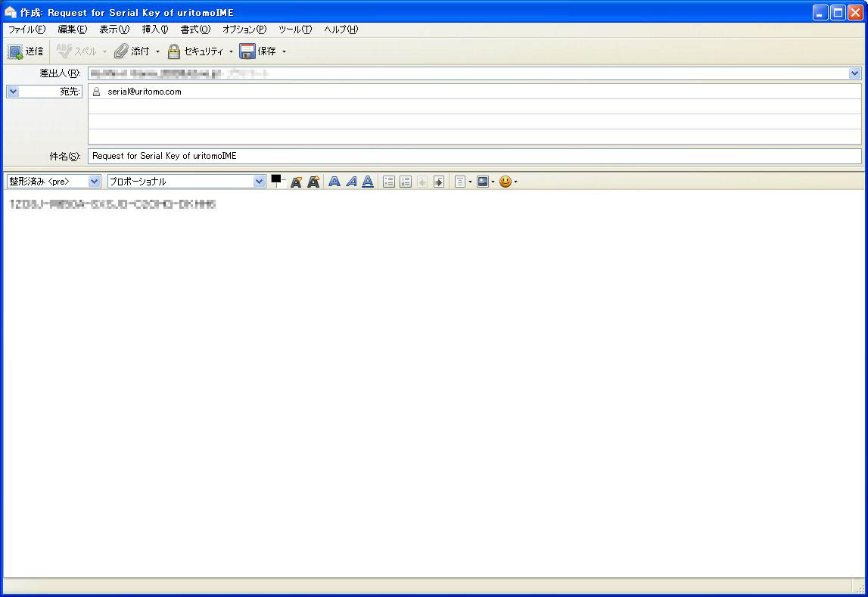Expand the 宛先 recipient type dropdown
868x597 pixels.
[x=13, y=92]
